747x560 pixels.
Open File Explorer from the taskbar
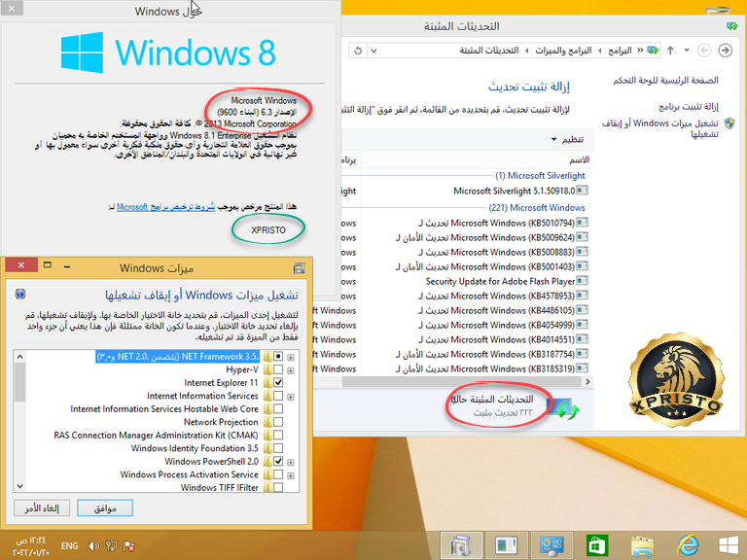643,545
